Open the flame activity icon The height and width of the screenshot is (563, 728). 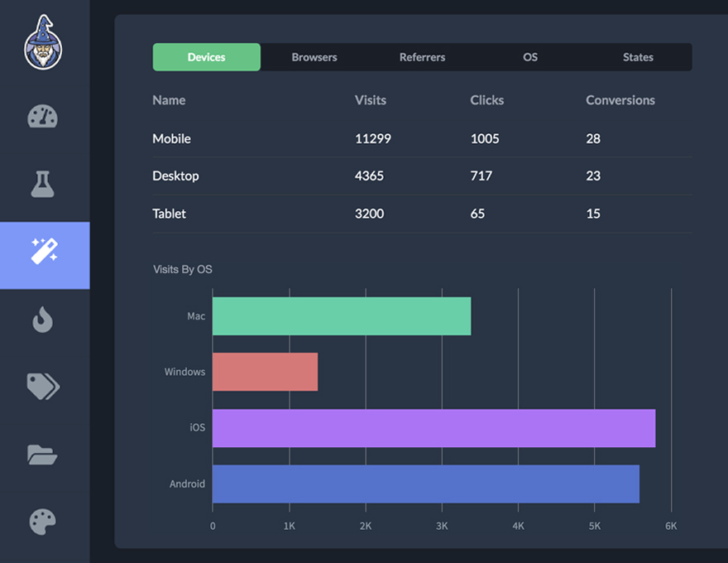tap(42, 320)
